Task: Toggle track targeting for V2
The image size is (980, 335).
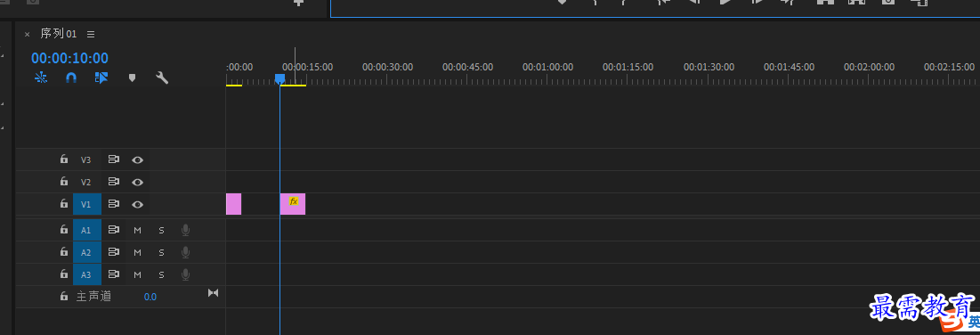Action: tap(87, 183)
